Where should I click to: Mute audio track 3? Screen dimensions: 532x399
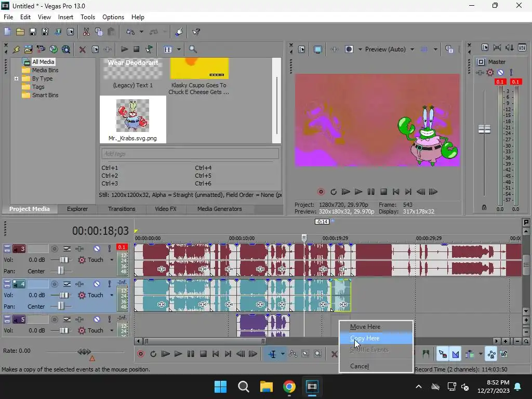[x=97, y=249]
